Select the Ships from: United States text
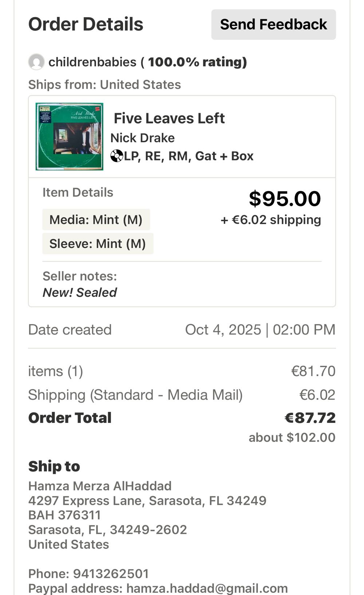Viewport: 364px width, 595px height. pos(105,84)
